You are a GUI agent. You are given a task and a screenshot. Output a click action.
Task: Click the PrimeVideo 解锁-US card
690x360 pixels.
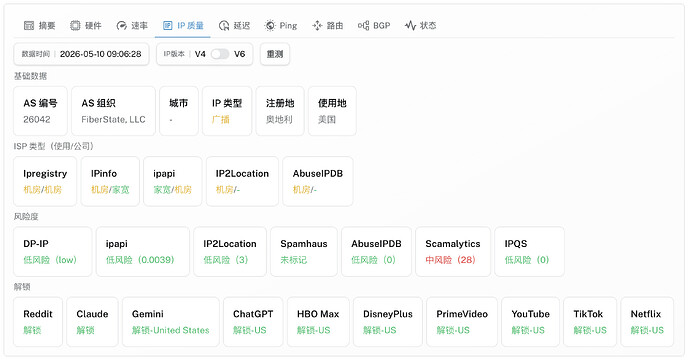462,322
